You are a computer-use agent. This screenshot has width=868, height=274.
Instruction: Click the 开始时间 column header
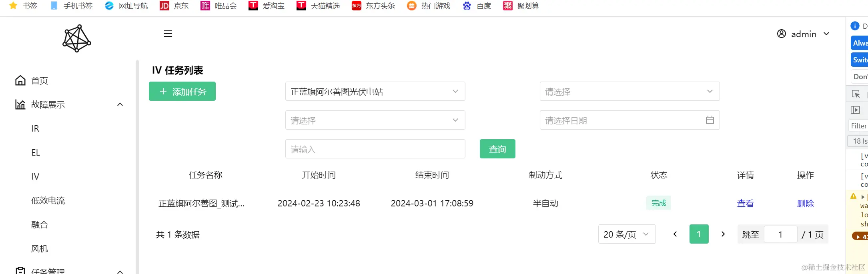tap(319, 175)
